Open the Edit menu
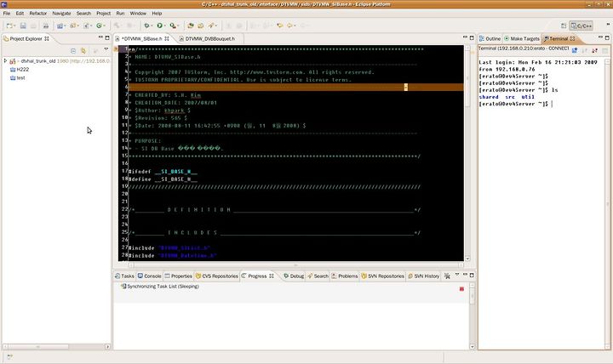This screenshot has height=364, width=613. [x=20, y=14]
